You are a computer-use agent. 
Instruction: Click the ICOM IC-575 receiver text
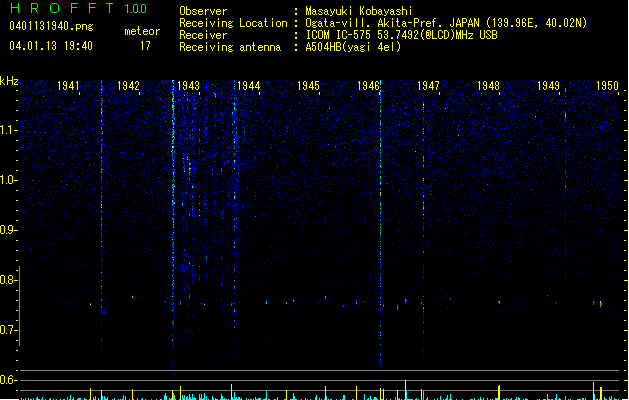point(401,35)
